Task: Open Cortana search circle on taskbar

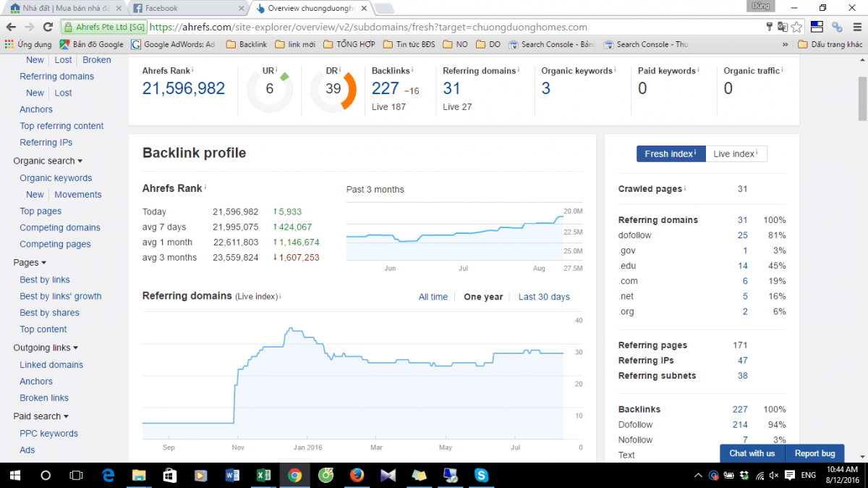Action: [x=46, y=475]
